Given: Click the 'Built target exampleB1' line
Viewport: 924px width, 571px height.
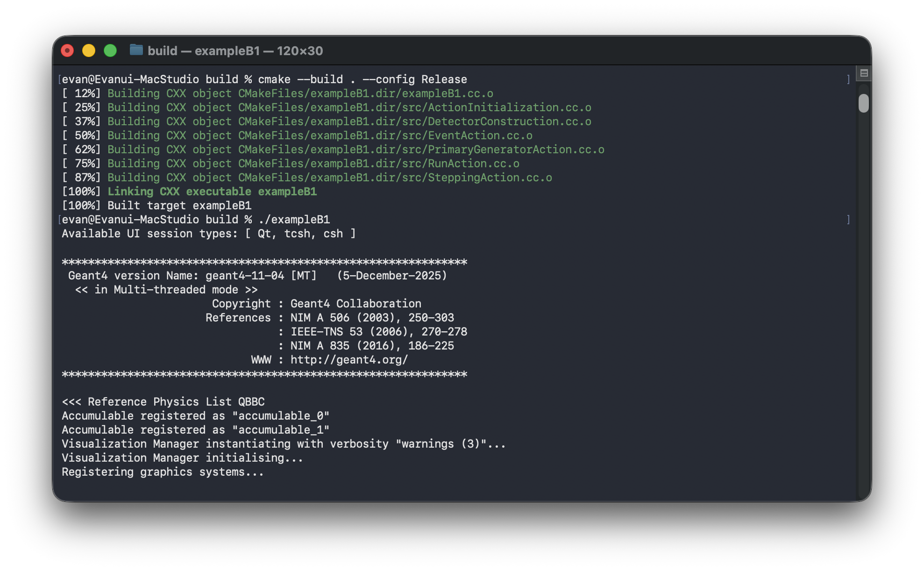Looking at the screenshot, I should (179, 206).
